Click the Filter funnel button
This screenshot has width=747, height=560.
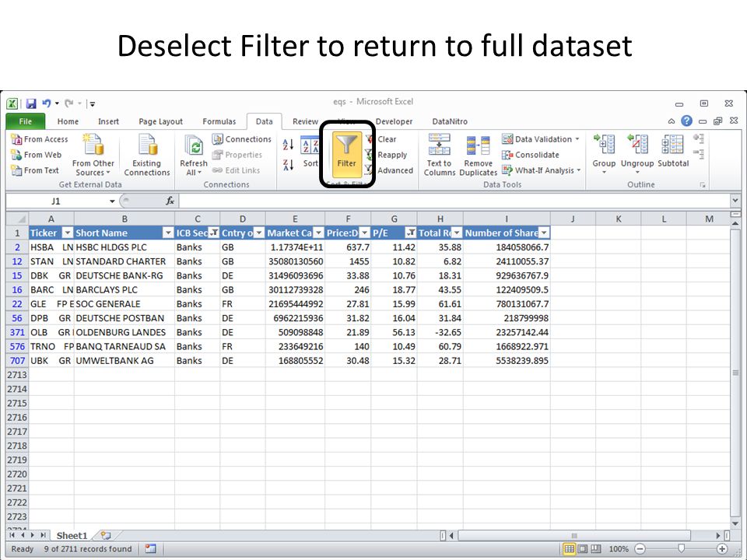pos(347,155)
